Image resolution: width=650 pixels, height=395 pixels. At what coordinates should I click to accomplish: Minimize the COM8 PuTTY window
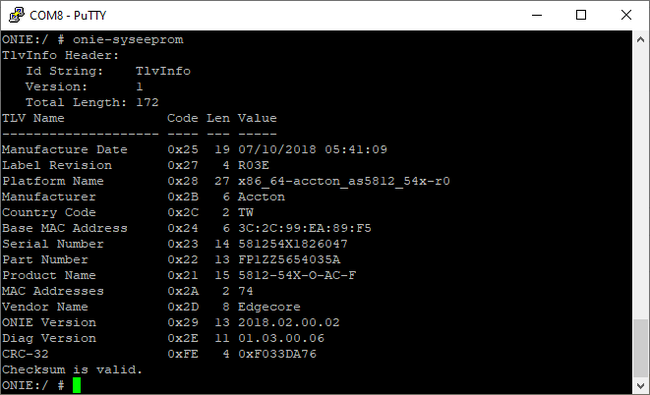coord(537,15)
